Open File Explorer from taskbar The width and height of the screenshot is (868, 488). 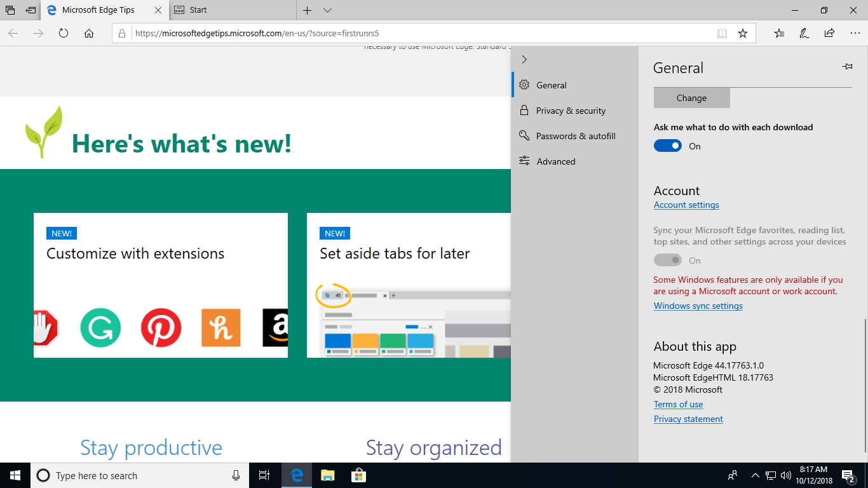click(327, 475)
